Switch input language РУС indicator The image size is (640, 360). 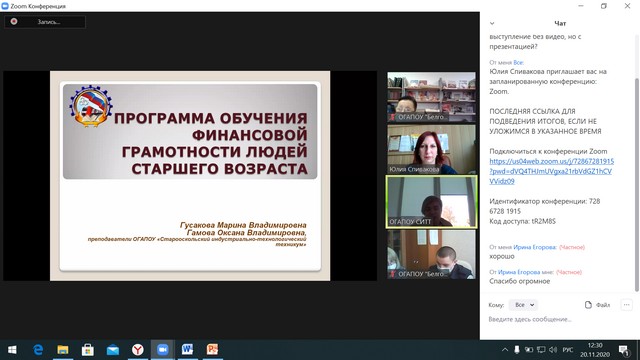(x=568, y=350)
